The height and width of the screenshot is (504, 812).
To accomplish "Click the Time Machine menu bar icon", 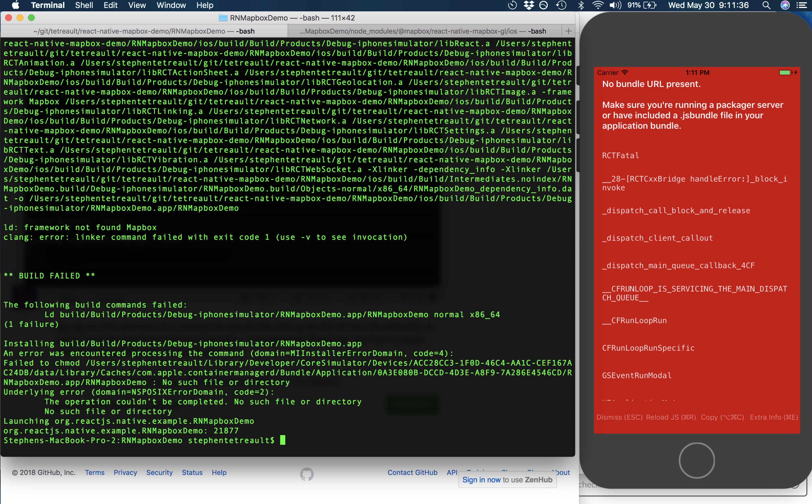I will click(x=561, y=5).
